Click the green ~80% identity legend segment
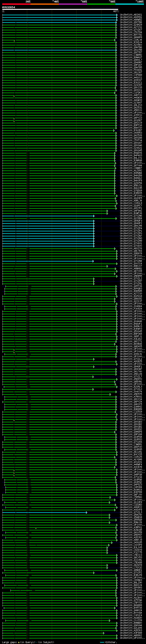The width and height of the screenshot is (146, 644). 101,4
